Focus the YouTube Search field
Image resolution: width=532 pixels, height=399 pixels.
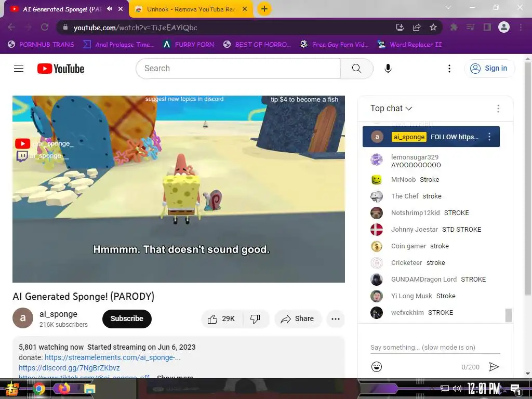(238, 69)
